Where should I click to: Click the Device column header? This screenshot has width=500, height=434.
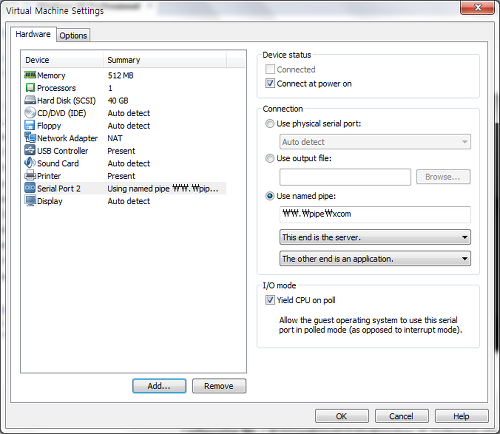click(63, 60)
